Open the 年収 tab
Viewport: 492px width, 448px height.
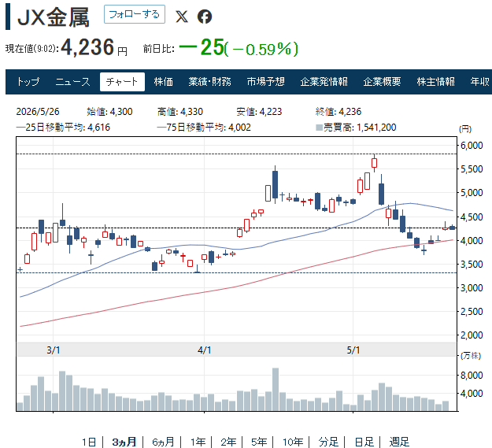(479, 82)
